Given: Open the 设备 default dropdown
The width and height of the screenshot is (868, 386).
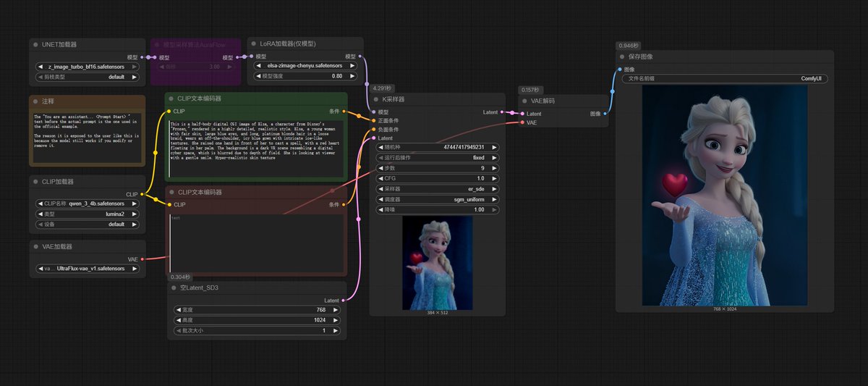Looking at the screenshot, I should [x=86, y=224].
